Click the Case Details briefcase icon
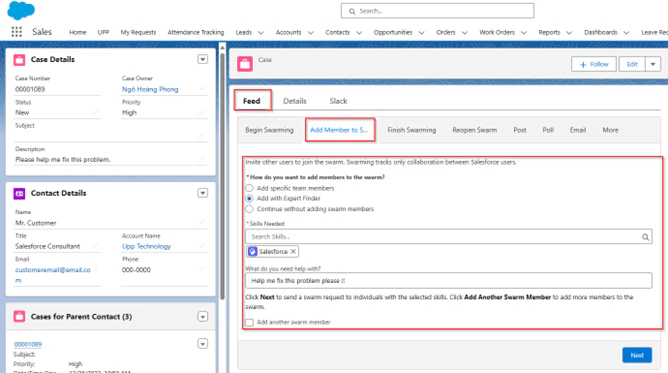 point(19,60)
